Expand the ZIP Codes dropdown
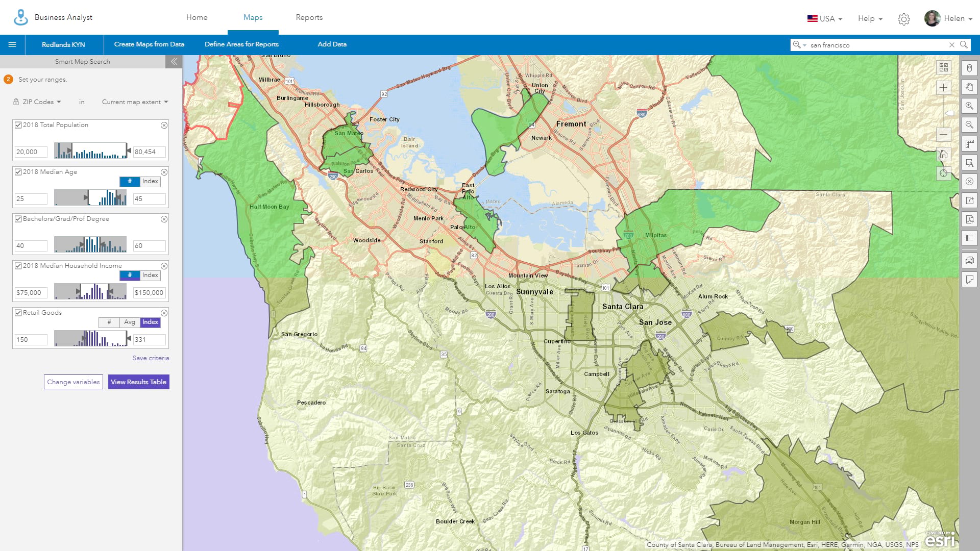The image size is (980, 551). (x=42, y=102)
